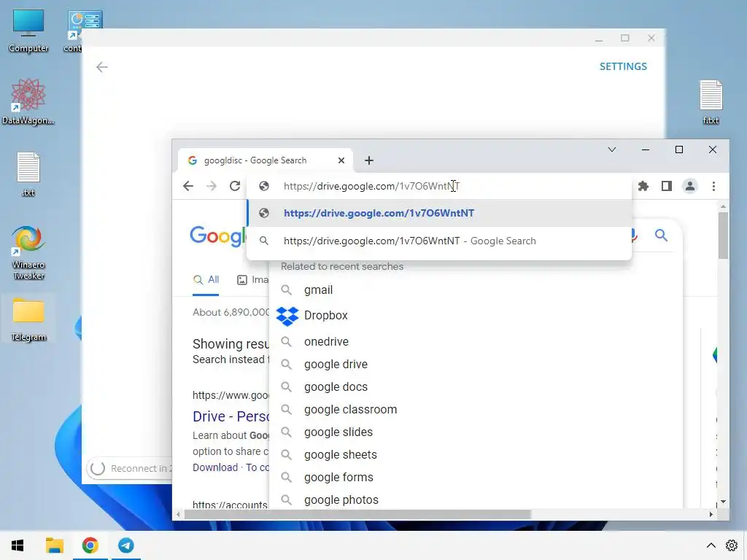Choose the Google Search suggestion for the URL
The image size is (747, 560).
[439, 241]
